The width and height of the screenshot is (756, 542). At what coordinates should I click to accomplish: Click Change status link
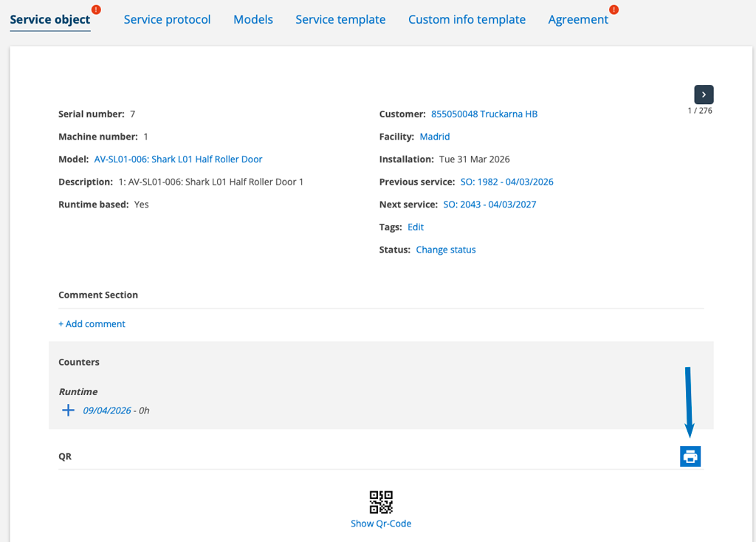[446, 250]
